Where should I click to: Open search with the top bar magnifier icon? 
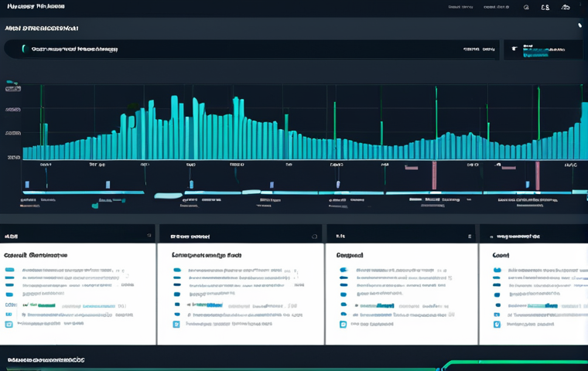pos(526,7)
